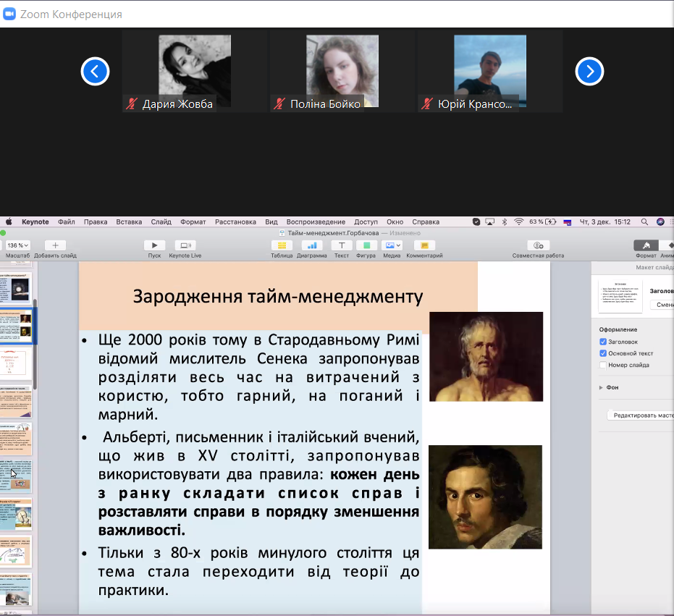This screenshot has width=674, height=616.
Task: Click the bullet starting Тільки з 80-х років
Action: point(258,571)
